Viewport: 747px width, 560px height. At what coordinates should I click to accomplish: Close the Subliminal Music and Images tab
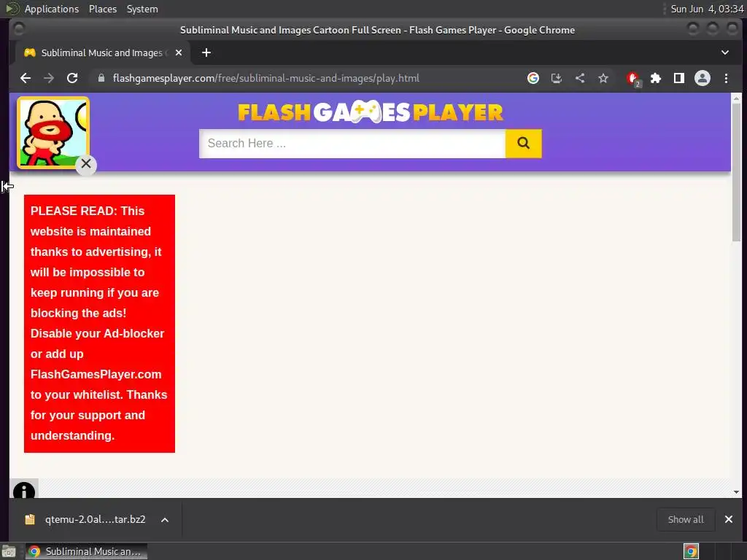click(179, 52)
